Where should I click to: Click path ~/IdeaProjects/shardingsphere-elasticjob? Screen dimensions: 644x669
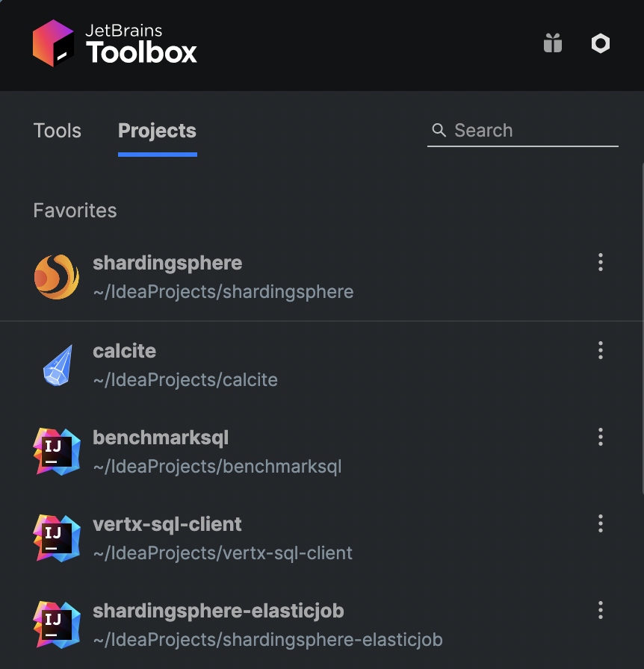(267, 640)
